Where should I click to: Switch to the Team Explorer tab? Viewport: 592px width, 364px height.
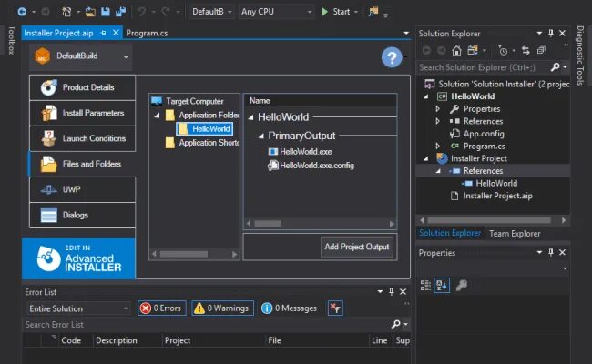[x=515, y=234]
